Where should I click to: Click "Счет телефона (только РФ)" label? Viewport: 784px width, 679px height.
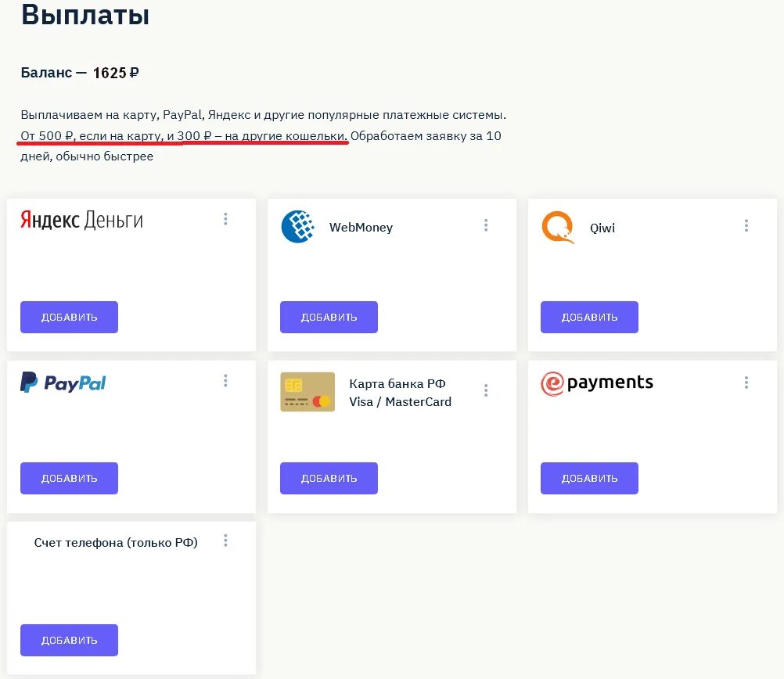[x=116, y=543]
